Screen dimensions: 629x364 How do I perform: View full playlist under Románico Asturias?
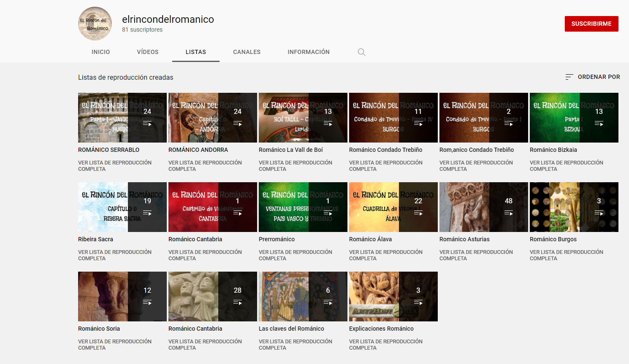476,255
